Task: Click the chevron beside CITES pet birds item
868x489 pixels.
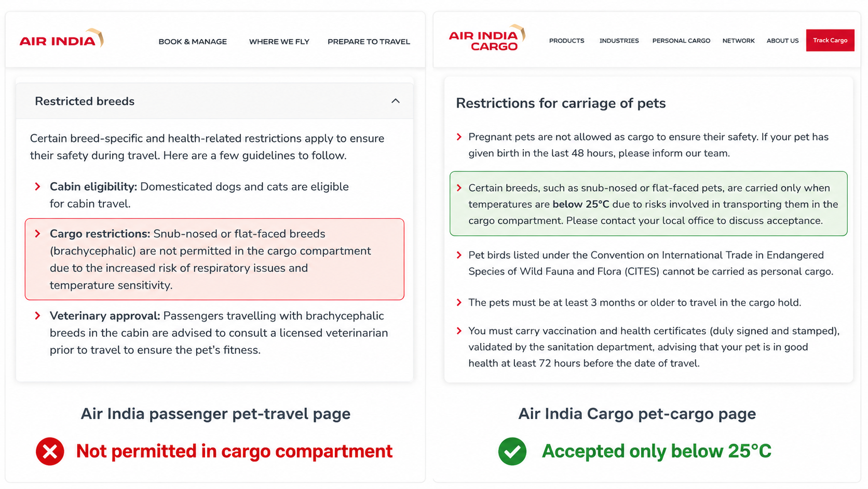Action: pyautogui.click(x=459, y=255)
